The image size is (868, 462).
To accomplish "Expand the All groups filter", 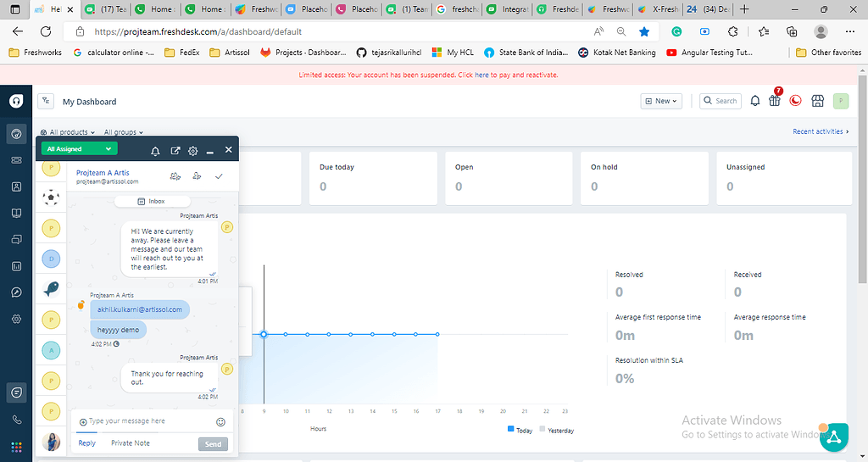I will point(124,132).
